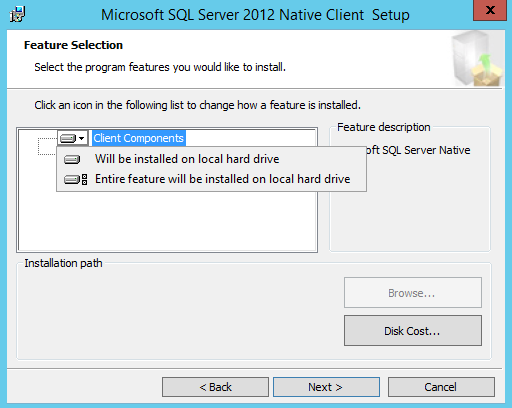Go back with the < Back button
This screenshot has width=512, height=408.
coord(215,387)
